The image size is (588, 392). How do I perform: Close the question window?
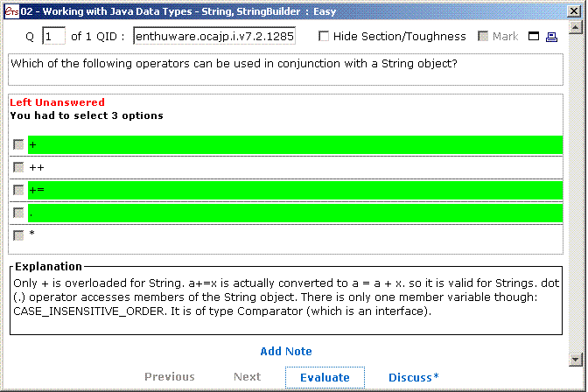pyautogui.click(x=574, y=11)
